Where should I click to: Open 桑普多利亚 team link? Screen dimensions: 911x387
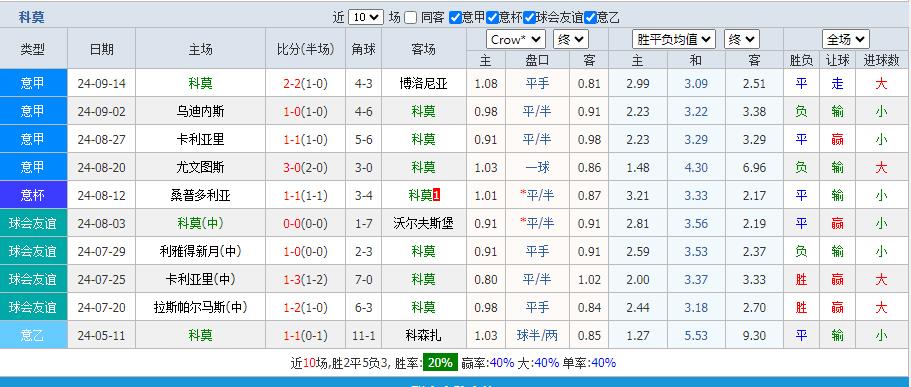click(x=200, y=196)
